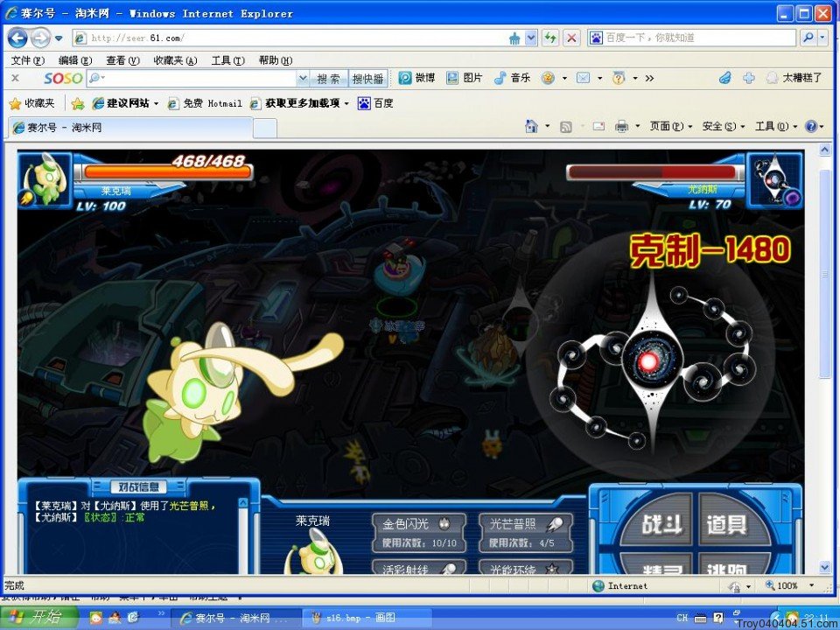Open the search provider dropdown arrow
The height and width of the screenshot is (630, 840).
click(x=822, y=38)
